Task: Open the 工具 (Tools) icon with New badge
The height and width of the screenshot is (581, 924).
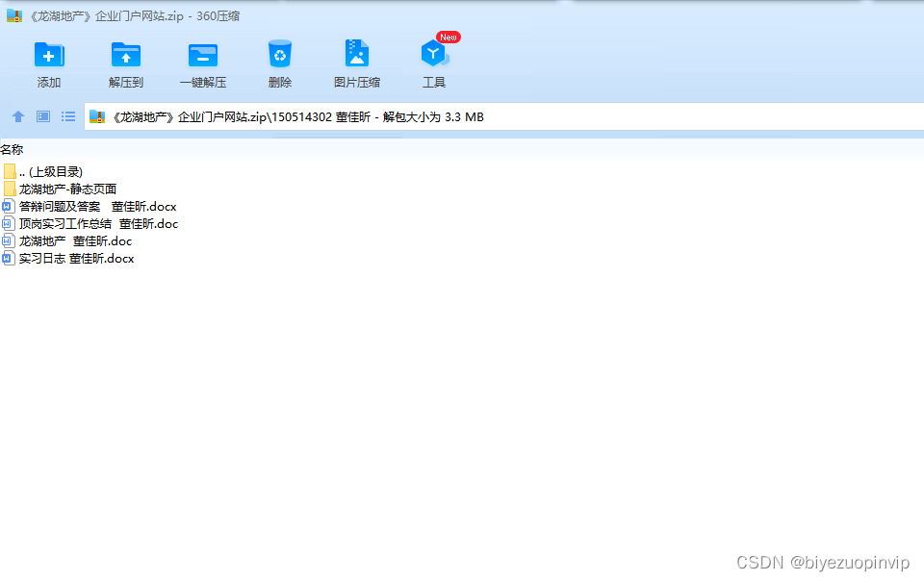Action: click(434, 54)
